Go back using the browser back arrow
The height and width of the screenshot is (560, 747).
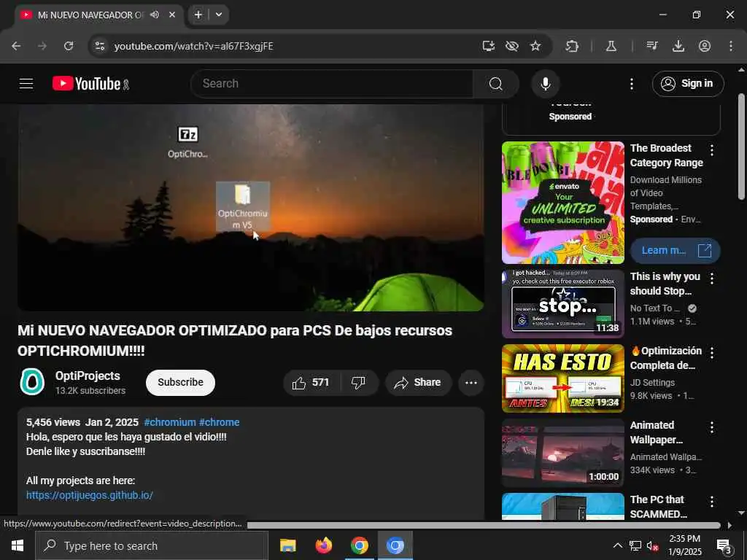[x=16, y=46]
